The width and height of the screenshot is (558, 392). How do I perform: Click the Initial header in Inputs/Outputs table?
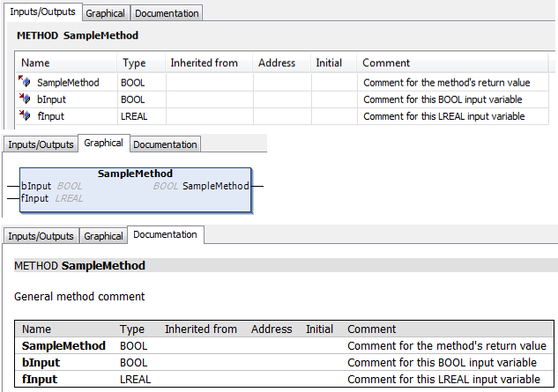(x=334, y=63)
